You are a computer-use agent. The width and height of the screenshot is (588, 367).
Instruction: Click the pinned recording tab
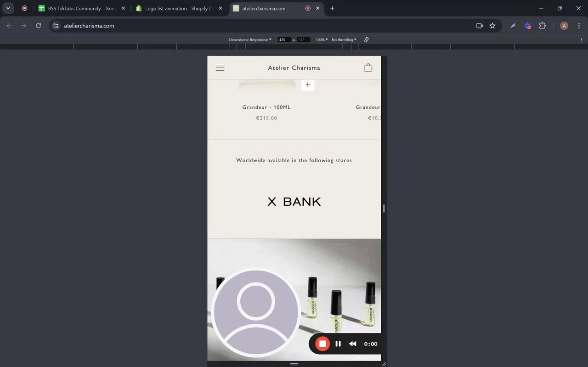[24, 8]
